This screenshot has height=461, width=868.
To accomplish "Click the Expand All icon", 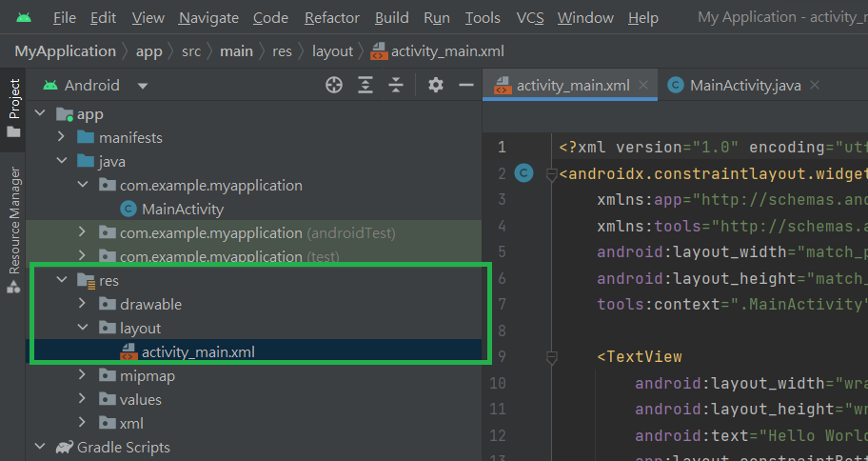I will pos(365,85).
